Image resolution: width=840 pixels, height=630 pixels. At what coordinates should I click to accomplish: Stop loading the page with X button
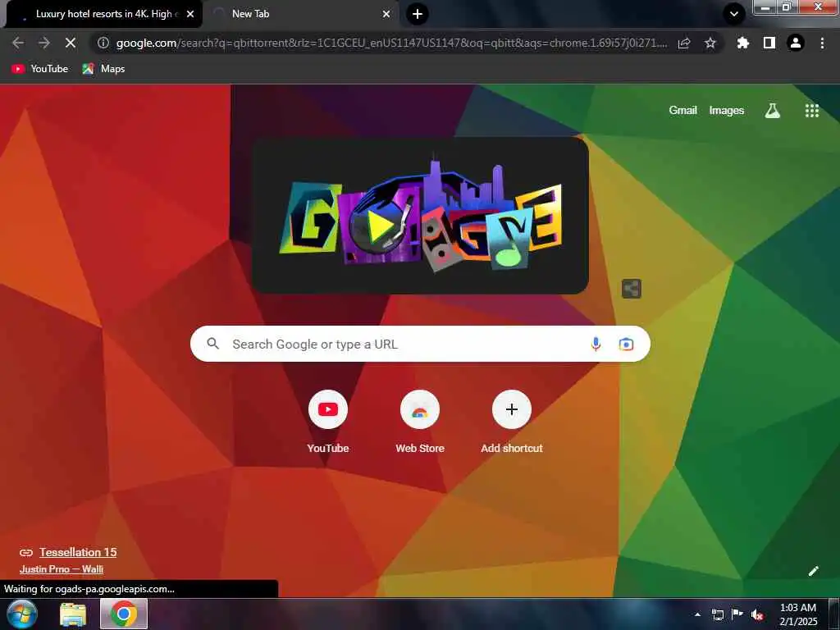[71, 43]
